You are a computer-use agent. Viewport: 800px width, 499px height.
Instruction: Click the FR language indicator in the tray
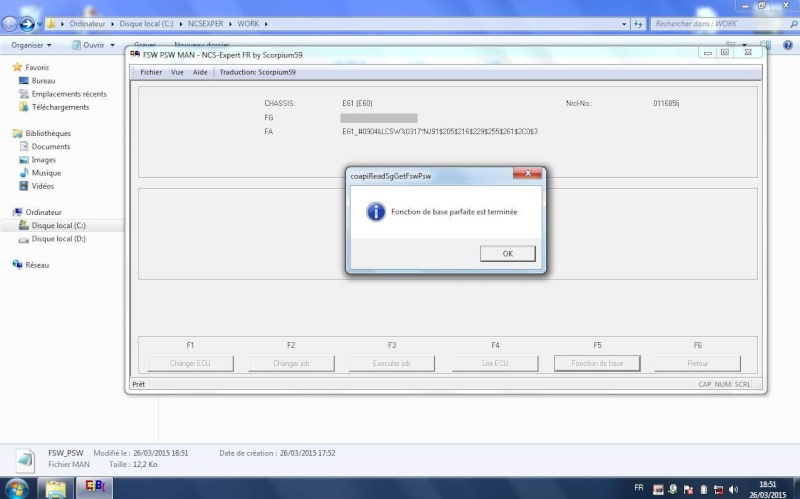638,488
